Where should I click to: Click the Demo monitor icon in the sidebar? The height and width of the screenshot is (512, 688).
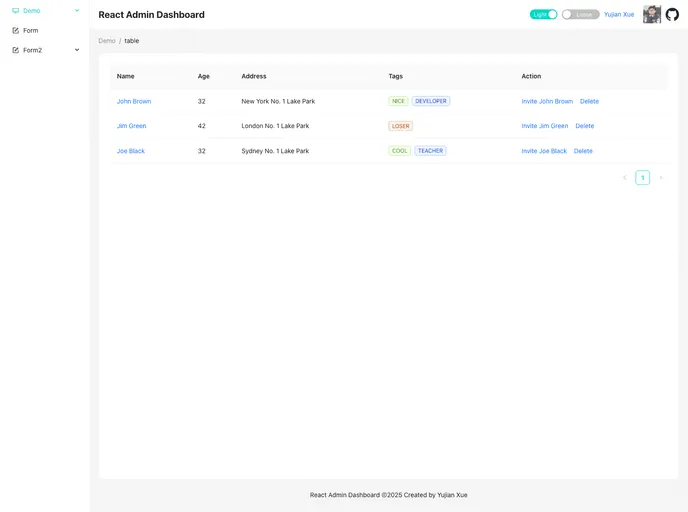[15, 11]
